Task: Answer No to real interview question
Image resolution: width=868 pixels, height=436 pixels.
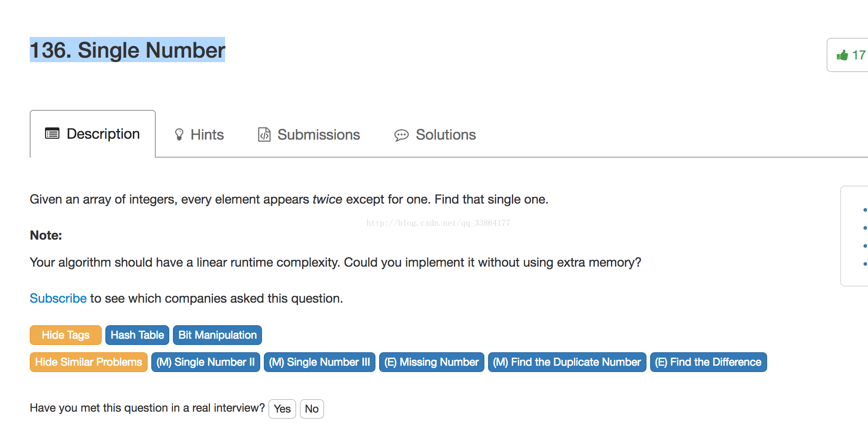Action: [312, 409]
